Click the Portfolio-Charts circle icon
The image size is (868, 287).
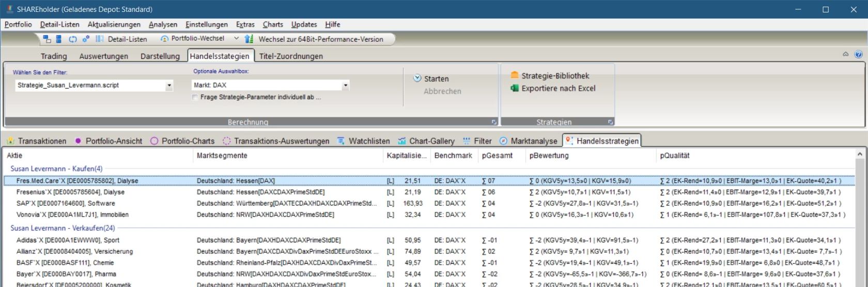coord(154,141)
